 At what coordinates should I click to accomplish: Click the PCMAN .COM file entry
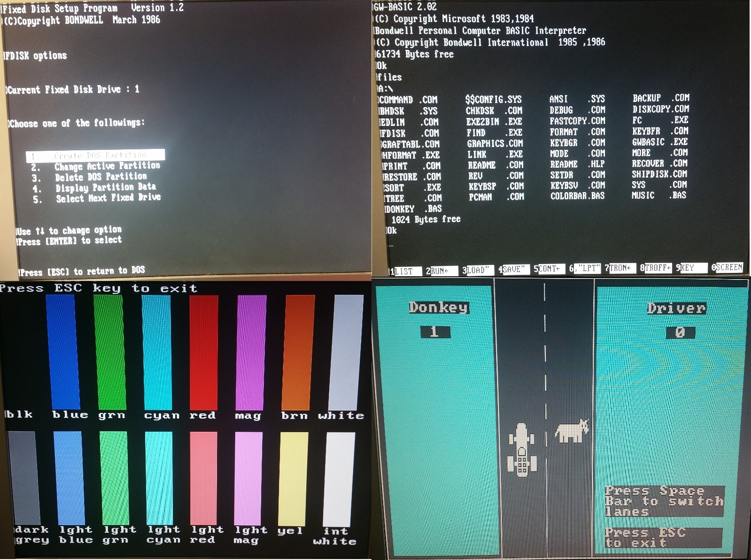496,197
